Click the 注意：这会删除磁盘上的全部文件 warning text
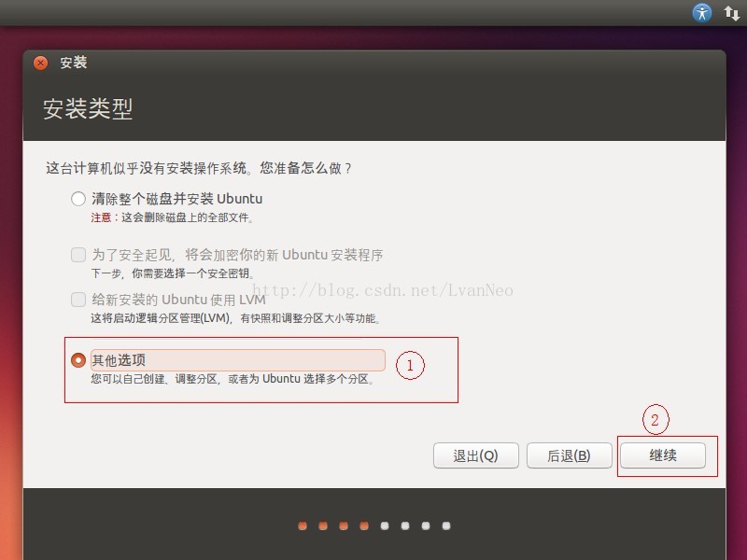The width and height of the screenshot is (747, 560). pyautogui.click(x=172, y=217)
